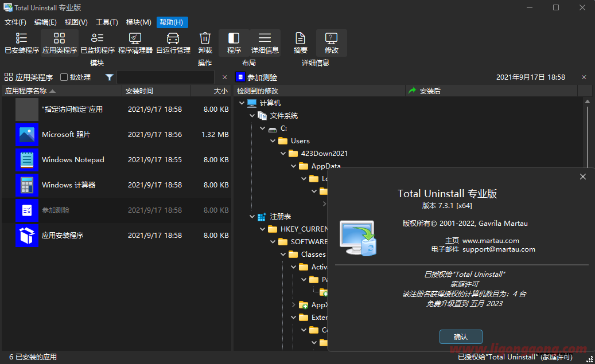Viewport: 595px width, 364px height.
Task: Toggle the filter funnel icon
Action: (x=109, y=76)
